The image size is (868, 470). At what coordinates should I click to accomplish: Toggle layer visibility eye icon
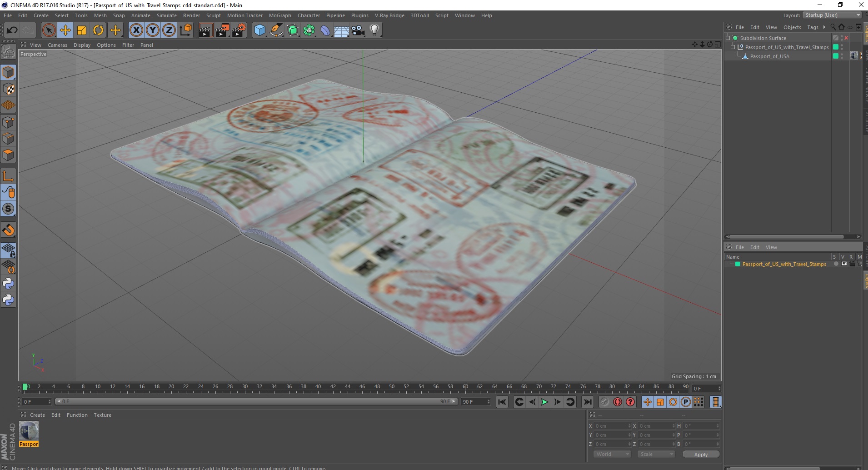click(x=844, y=264)
